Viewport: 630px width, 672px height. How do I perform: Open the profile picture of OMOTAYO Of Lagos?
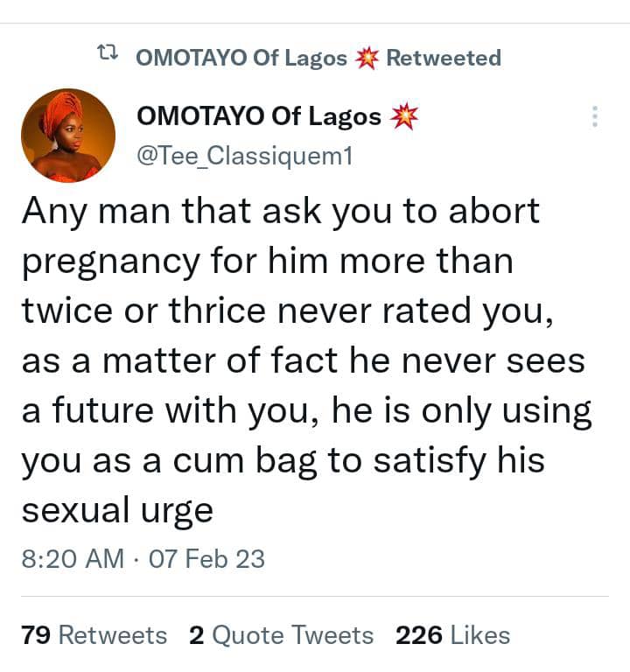[x=68, y=136]
